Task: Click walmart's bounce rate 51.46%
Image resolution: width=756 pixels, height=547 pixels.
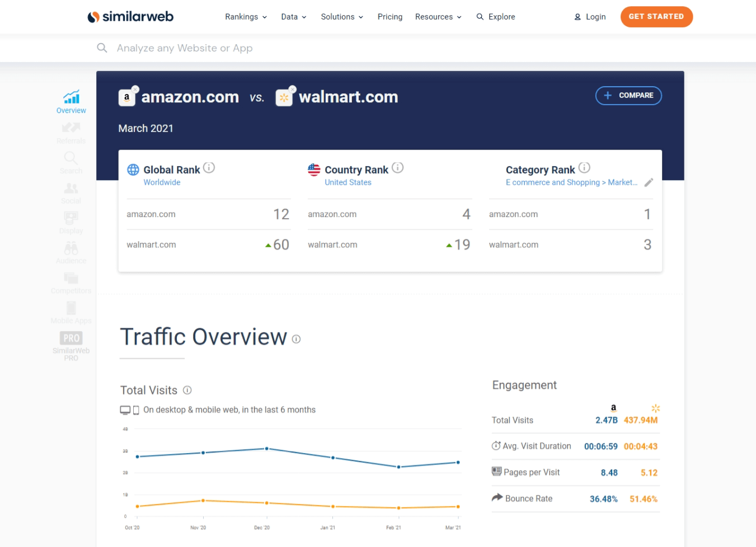Action: pyautogui.click(x=644, y=499)
